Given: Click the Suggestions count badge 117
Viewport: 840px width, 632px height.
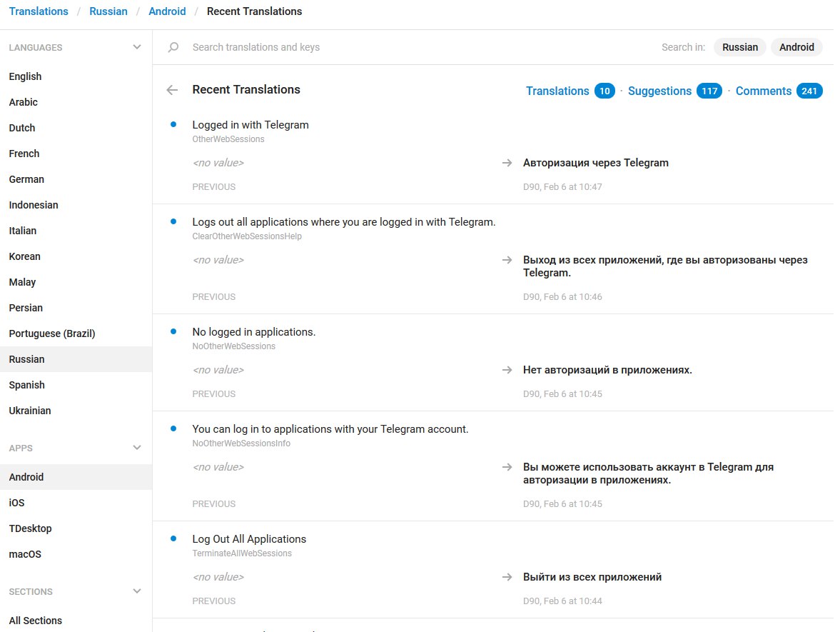Looking at the screenshot, I should (x=709, y=91).
